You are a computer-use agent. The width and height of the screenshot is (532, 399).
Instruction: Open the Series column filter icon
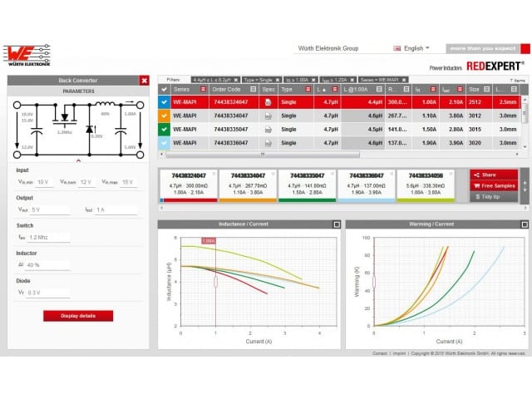click(203, 89)
